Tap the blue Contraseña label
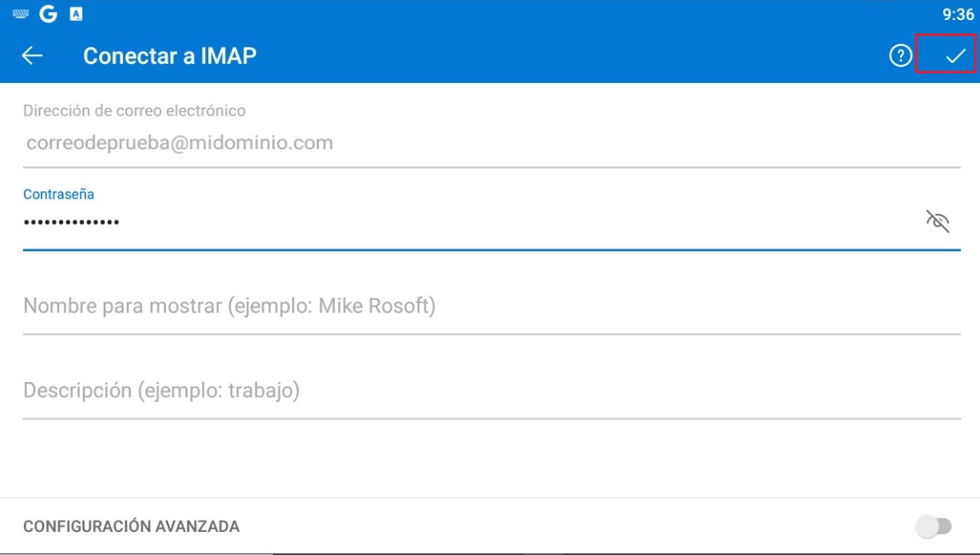The image size is (980, 555). [x=58, y=194]
